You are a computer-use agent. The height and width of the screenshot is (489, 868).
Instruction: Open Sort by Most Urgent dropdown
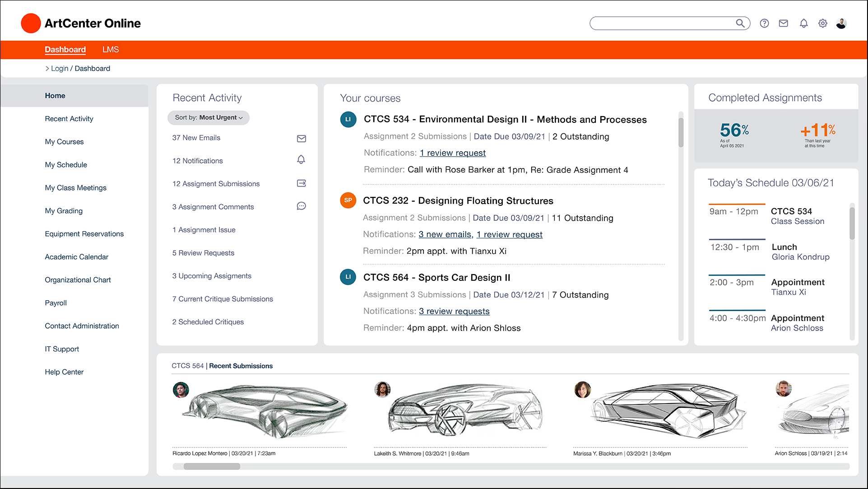[209, 118]
